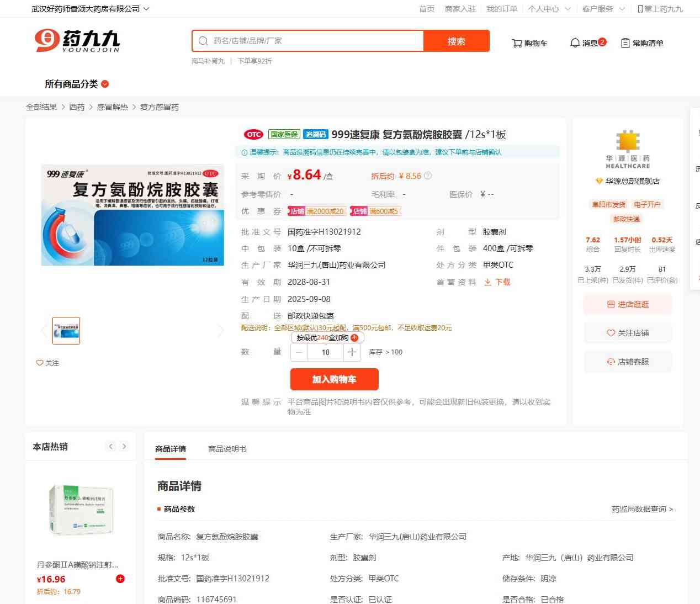
Task: Open 药监局数据查询 link
Action: (x=642, y=509)
